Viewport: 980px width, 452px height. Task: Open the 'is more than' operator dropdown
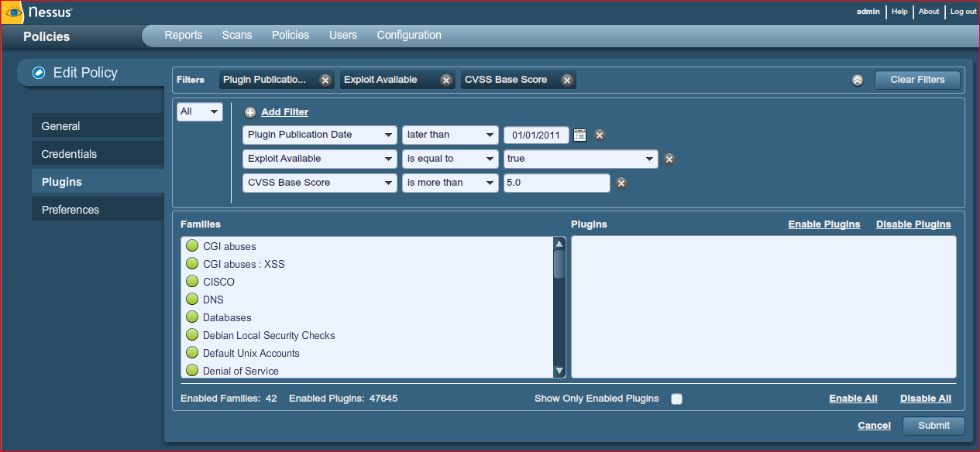[450, 183]
